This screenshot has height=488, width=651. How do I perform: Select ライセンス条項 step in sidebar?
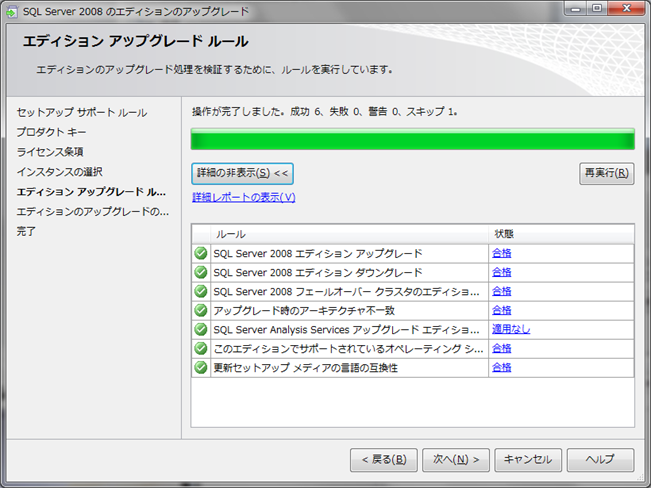coord(50,152)
